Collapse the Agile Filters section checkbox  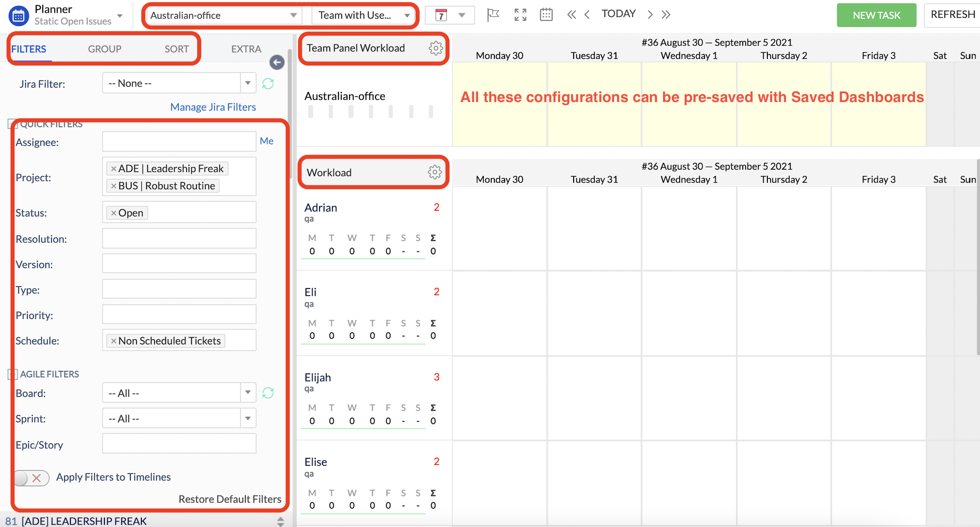click(x=12, y=374)
